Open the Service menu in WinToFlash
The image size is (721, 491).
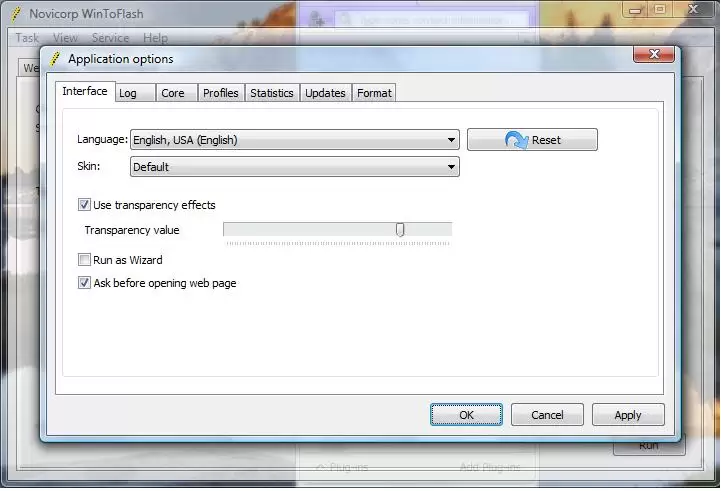point(110,38)
